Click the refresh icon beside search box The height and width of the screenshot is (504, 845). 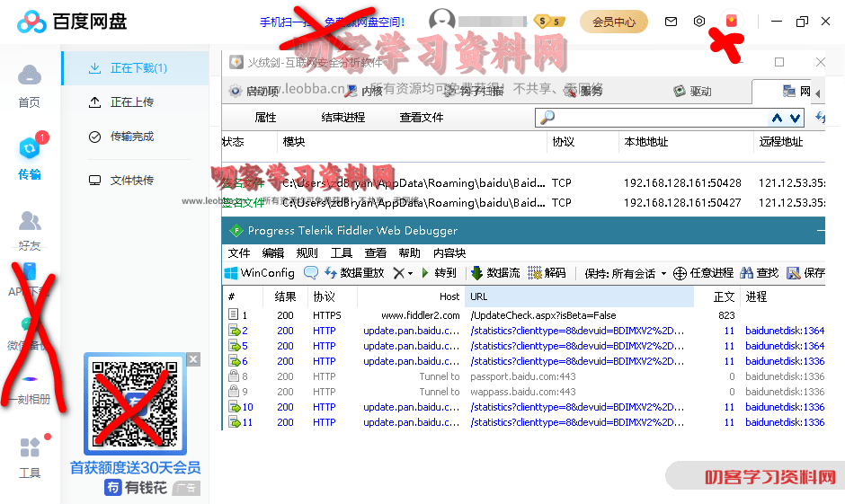[x=820, y=117]
